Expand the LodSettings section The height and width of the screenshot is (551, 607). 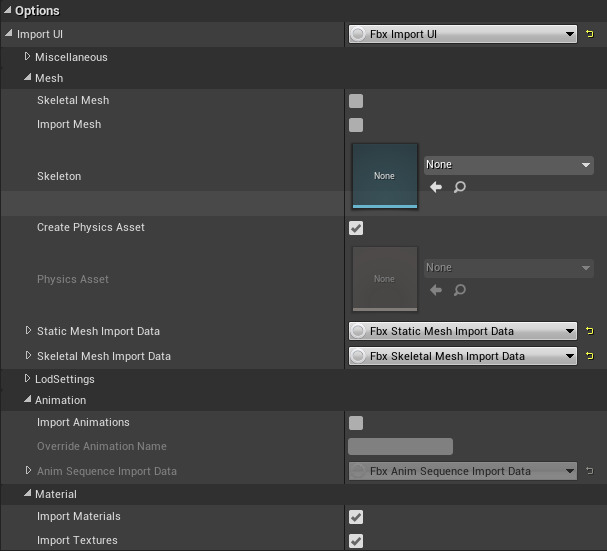[28, 379]
